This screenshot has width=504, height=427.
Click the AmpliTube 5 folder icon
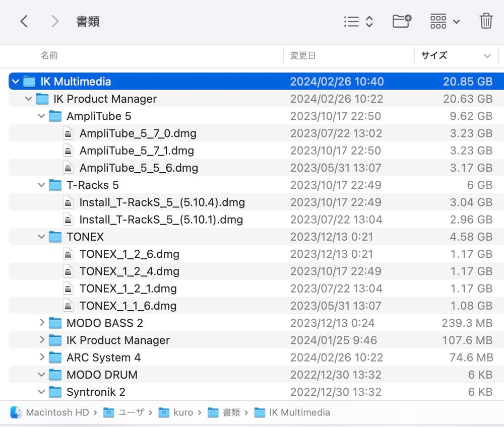point(55,116)
